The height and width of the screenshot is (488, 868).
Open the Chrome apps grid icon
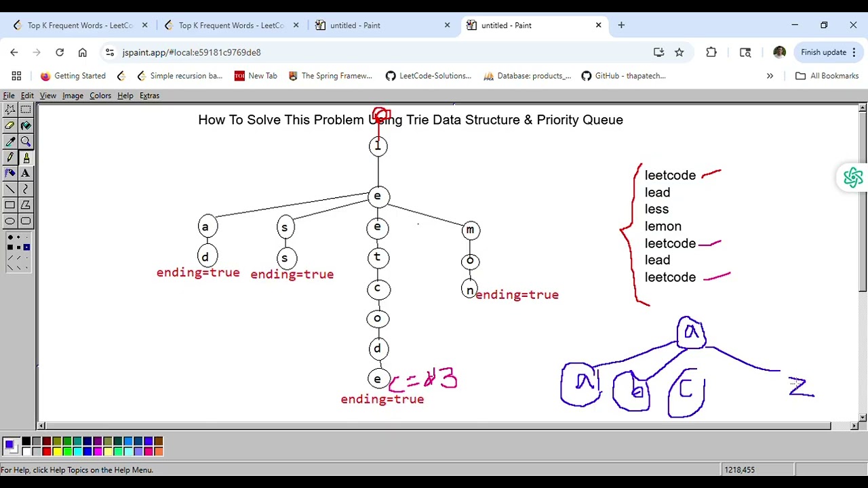[x=16, y=76]
